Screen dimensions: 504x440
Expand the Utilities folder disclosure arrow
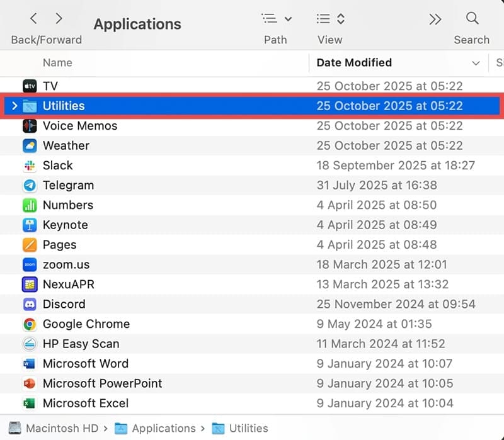coord(14,106)
